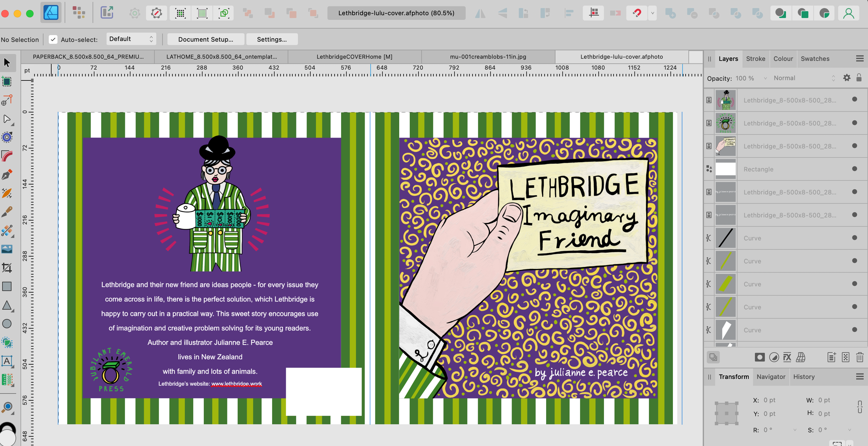
Task: Select the Artistic Text tool
Action: 7,361
